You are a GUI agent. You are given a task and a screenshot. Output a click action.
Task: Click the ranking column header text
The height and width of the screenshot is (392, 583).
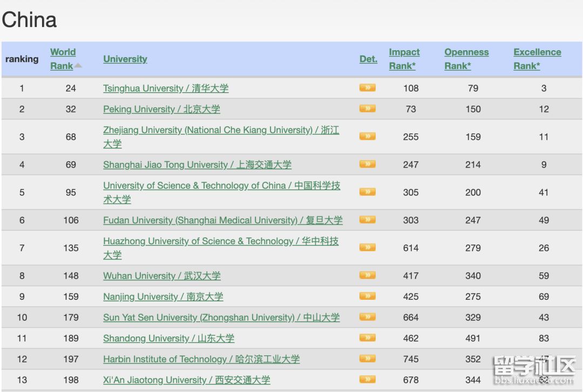coord(22,59)
